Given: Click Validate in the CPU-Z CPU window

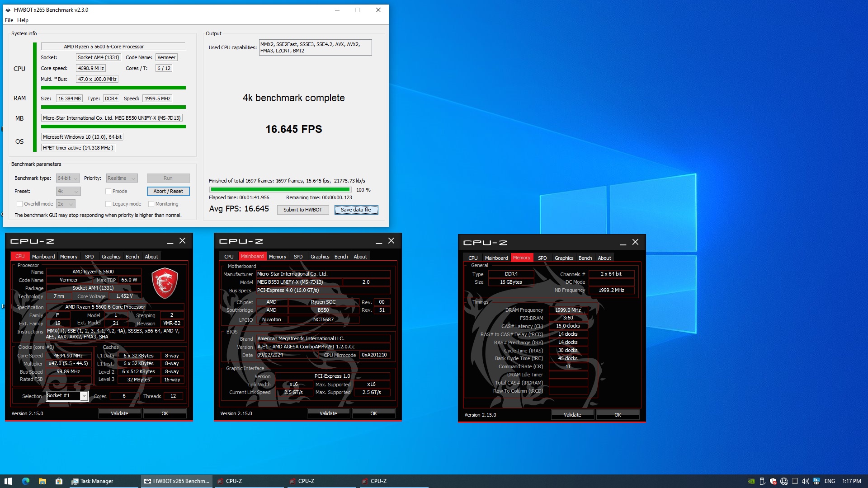Looking at the screenshot, I should point(120,413).
